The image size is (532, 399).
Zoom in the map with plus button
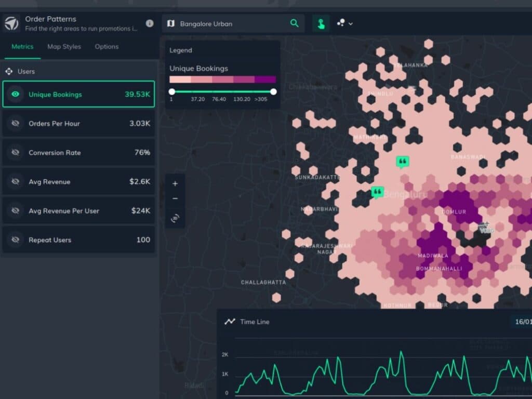[175, 183]
